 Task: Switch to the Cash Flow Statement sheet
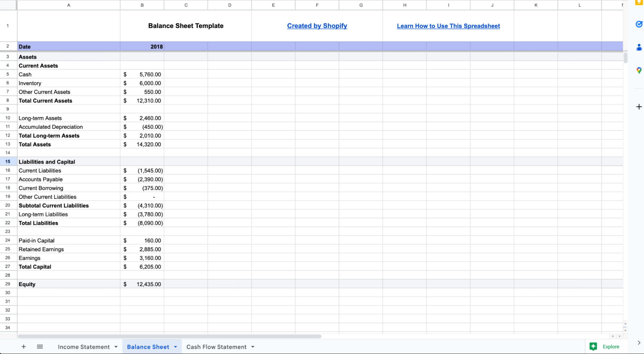pyautogui.click(x=216, y=347)
